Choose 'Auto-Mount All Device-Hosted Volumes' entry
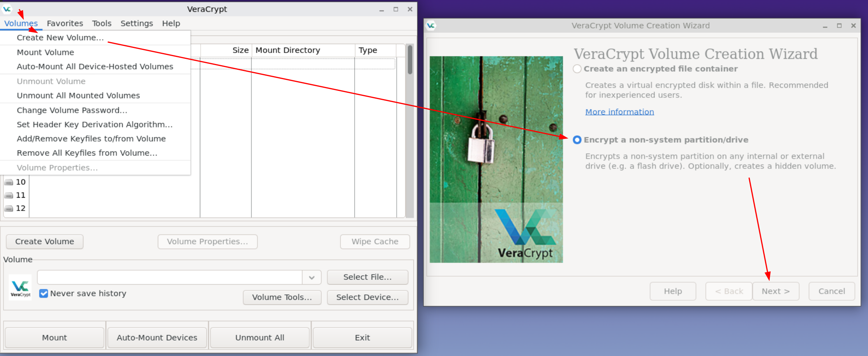 click(x=95, y=67)
